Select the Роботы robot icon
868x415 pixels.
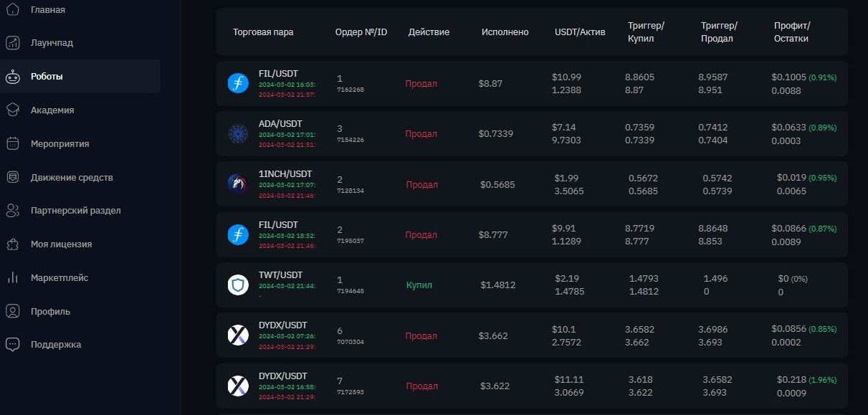(x=12, y=77)
